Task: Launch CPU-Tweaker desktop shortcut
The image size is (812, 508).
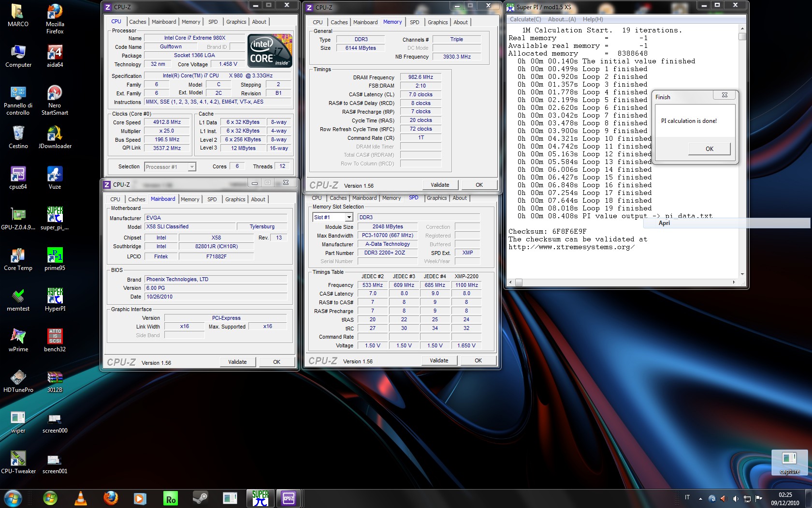Action: click(x=18, y=462)
